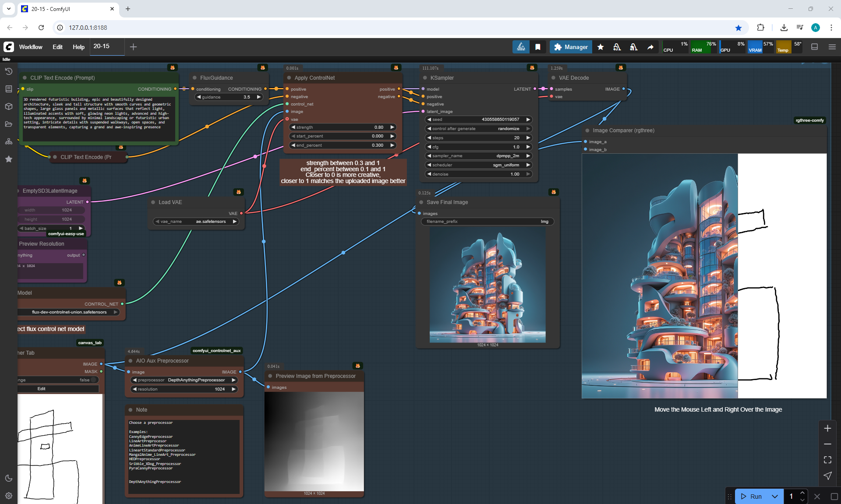Open the queue history sidebar icon
Image resolution: width=841 pixels, height=504 pixels.
[8, 71]
